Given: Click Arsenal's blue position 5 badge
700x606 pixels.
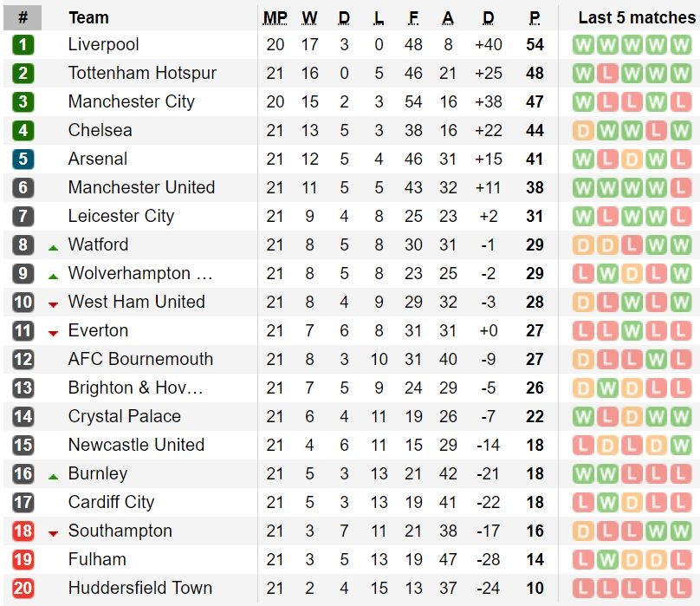Looking at the screenshot, I should pyautogui.click(x=23, y=160).
